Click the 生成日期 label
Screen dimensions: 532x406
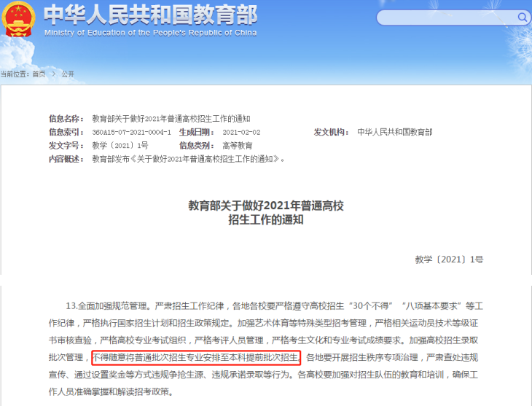pos(197,132)
